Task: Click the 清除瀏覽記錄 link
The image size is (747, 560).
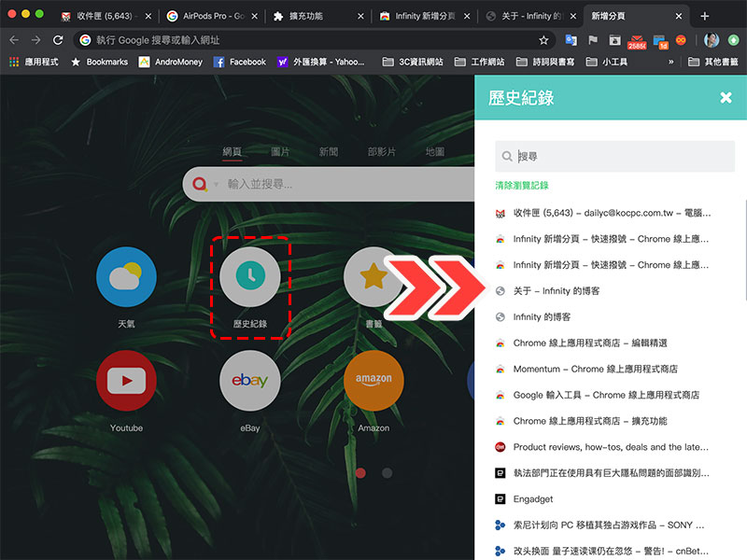Action: tap(522, 186)
